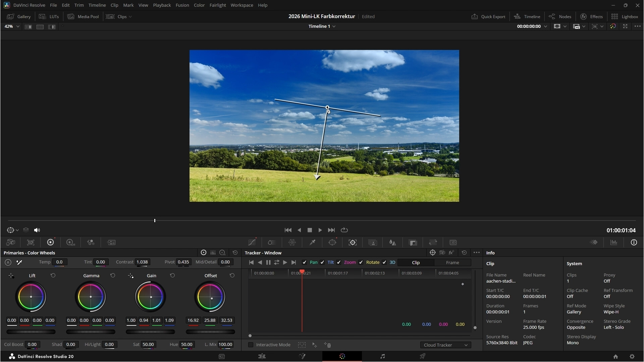Open the Scopes panel icon
The image size is (644, 362).
[614, 242]
